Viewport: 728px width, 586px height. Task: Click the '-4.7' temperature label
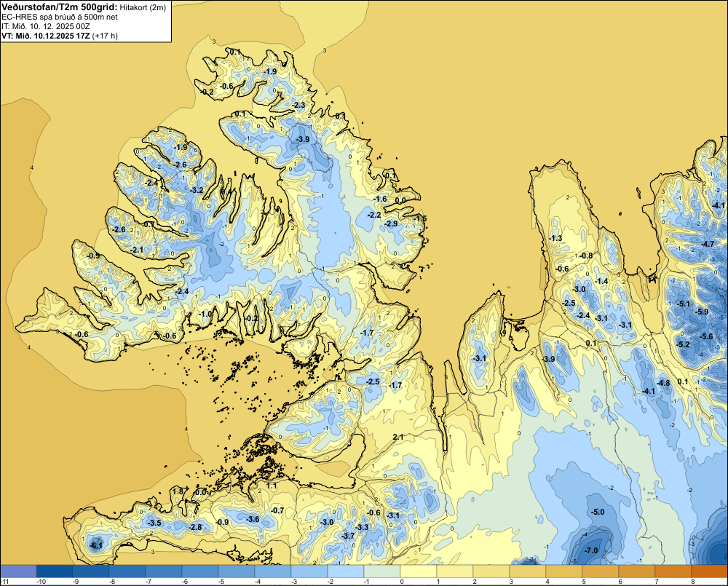pos(708,245)
